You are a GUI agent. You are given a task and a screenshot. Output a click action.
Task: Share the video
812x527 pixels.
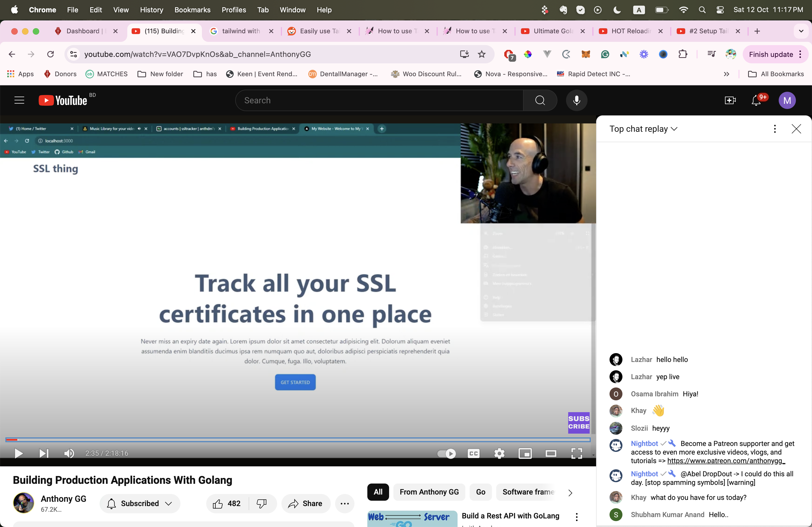coord(305,503)
